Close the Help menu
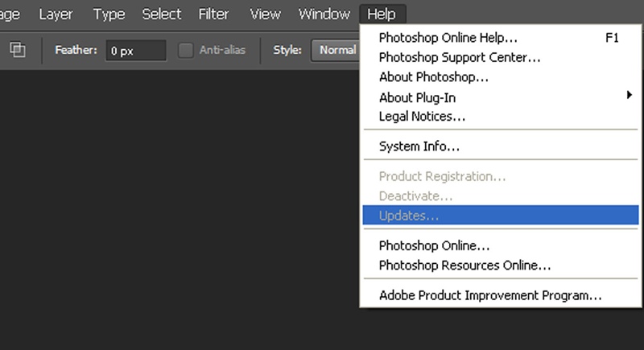Screen dimensions: 644x350 coord(382,14)
